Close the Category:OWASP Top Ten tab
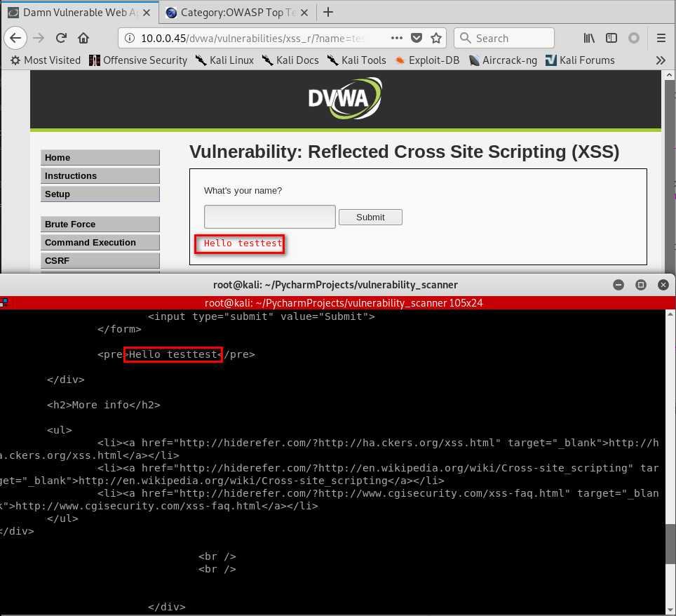 pos(304,13)
